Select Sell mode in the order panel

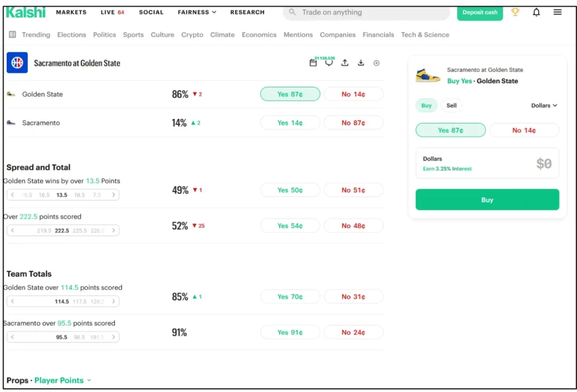point(451,105)
